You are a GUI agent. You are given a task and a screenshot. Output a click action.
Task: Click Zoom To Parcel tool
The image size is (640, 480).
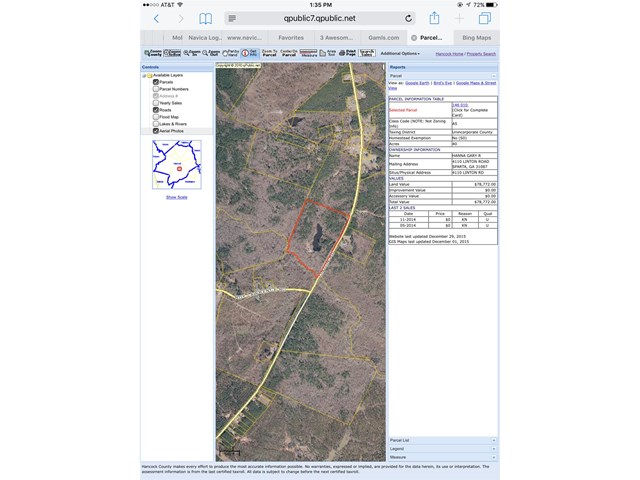click(269, 53)
